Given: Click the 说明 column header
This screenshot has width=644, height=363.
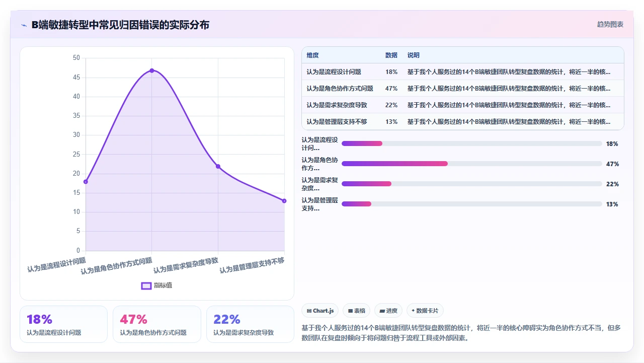Looking at the screenshot, I should click(413, 55).
